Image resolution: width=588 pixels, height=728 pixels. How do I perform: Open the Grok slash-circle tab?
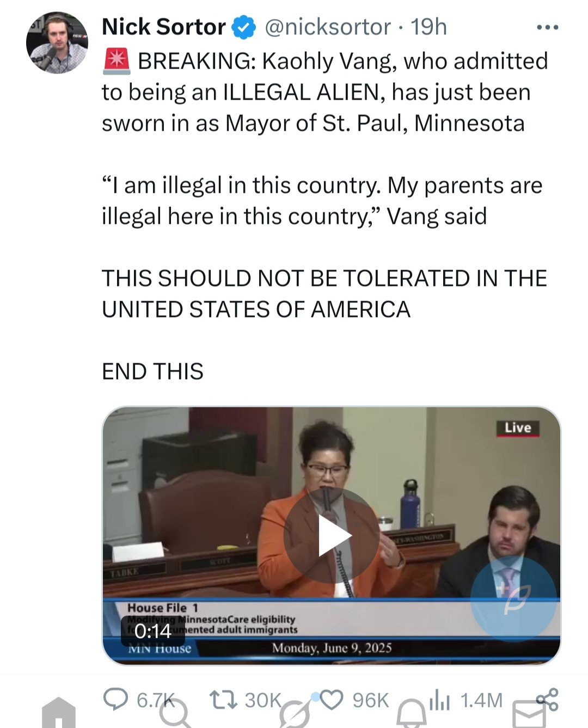click(x=294, y=714)
